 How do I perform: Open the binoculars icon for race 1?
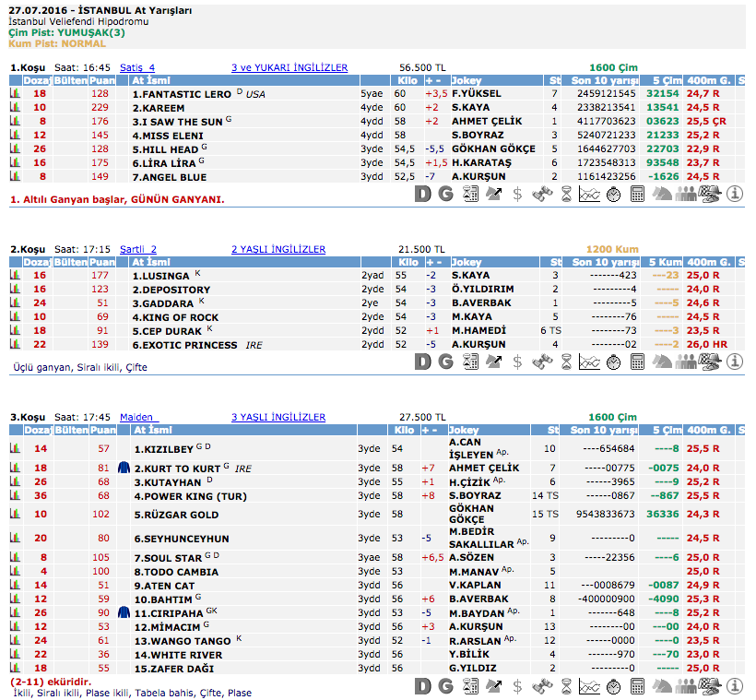tap(541, 194)
